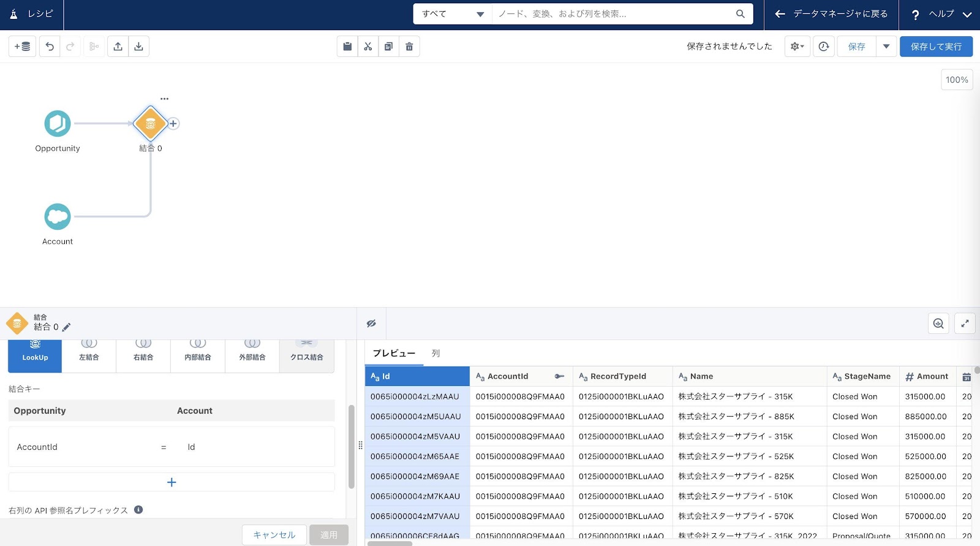Click the panel splitter drag handle

360,446
